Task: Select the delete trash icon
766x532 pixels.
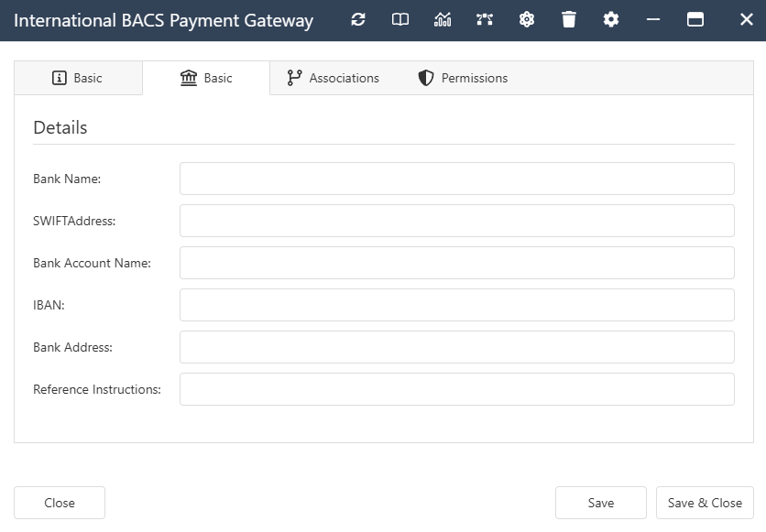Action: pyautogui.click(x=569, y=19)
